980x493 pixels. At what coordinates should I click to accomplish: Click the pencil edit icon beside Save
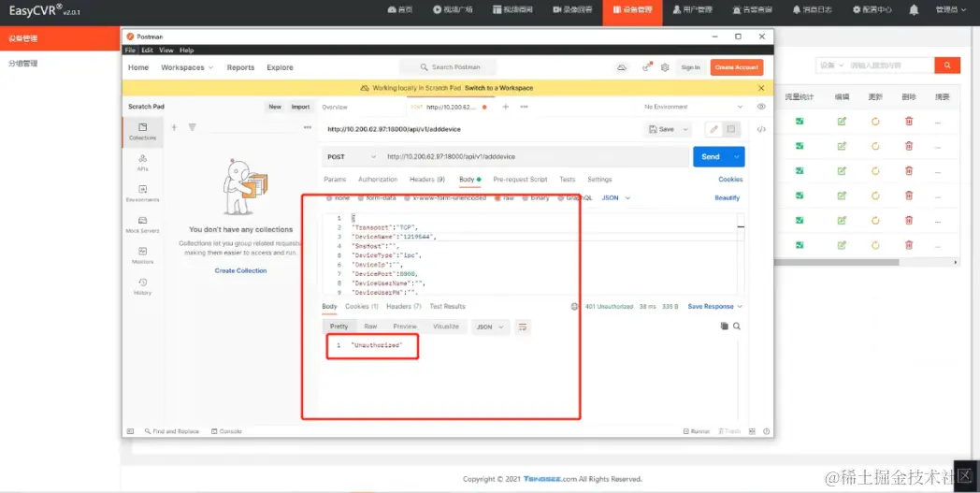713,129
